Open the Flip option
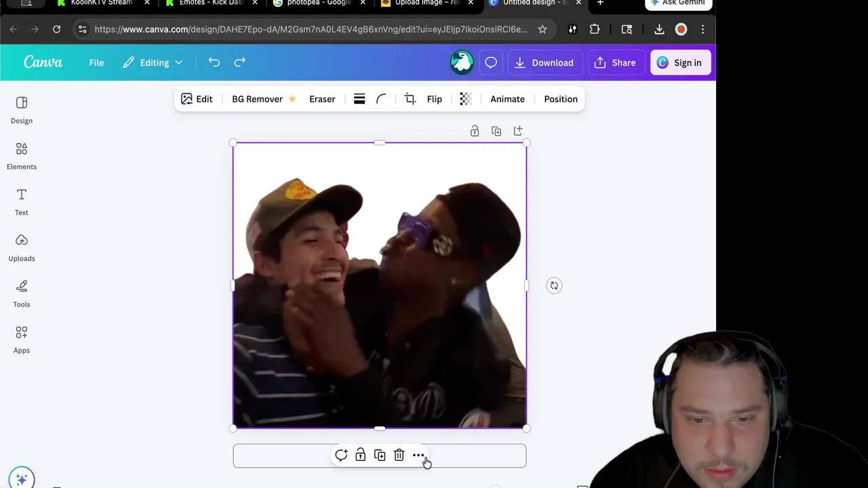The height and width of the screenshot is (488, 868). [x=435, y=99]
